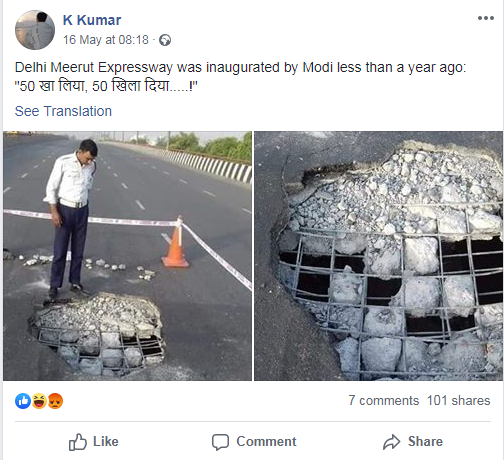The image size is (504, 460).
Task: Open the left photo of the officer at the pothole
Action: [128, 256]
